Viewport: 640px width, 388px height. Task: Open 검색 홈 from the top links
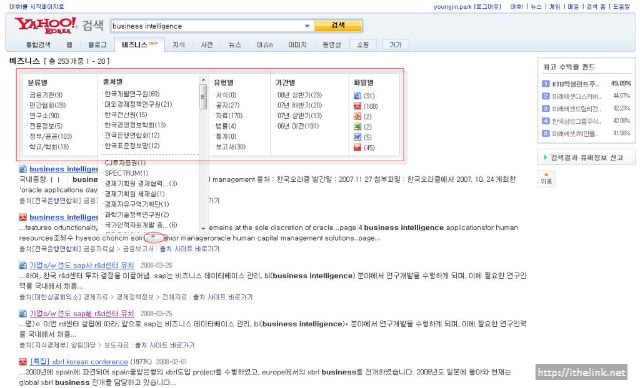596,7
